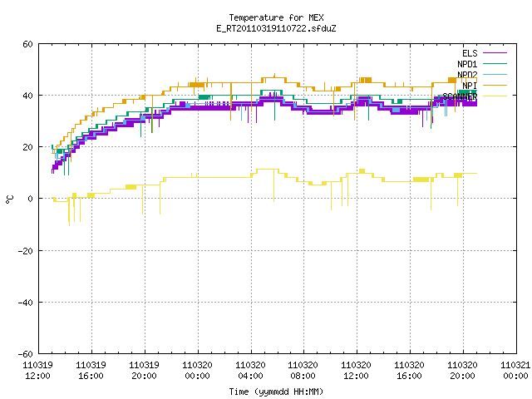The width and height of the screenshot is (532, 399).
Task: Click the y-axis label 0
Action: 30,199
